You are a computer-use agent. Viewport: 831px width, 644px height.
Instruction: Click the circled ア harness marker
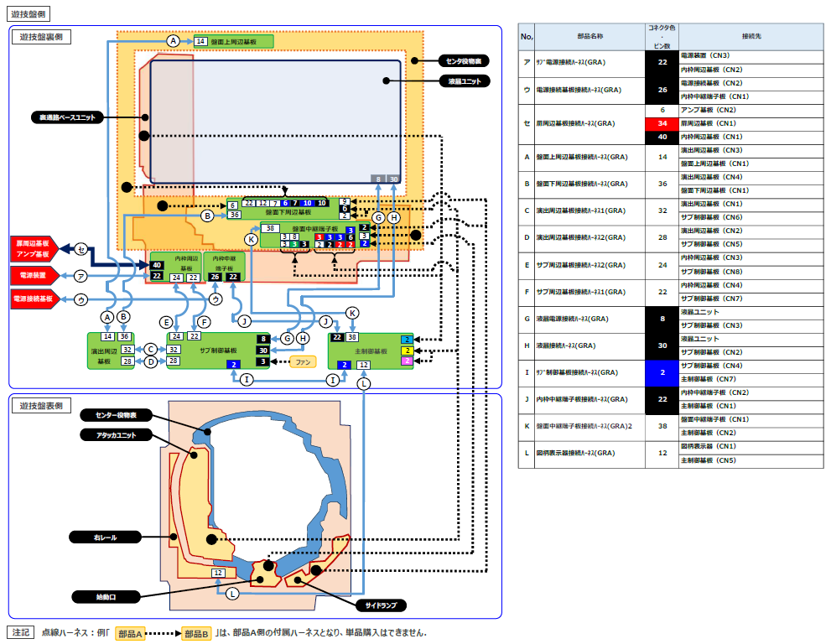click(81, 276)
